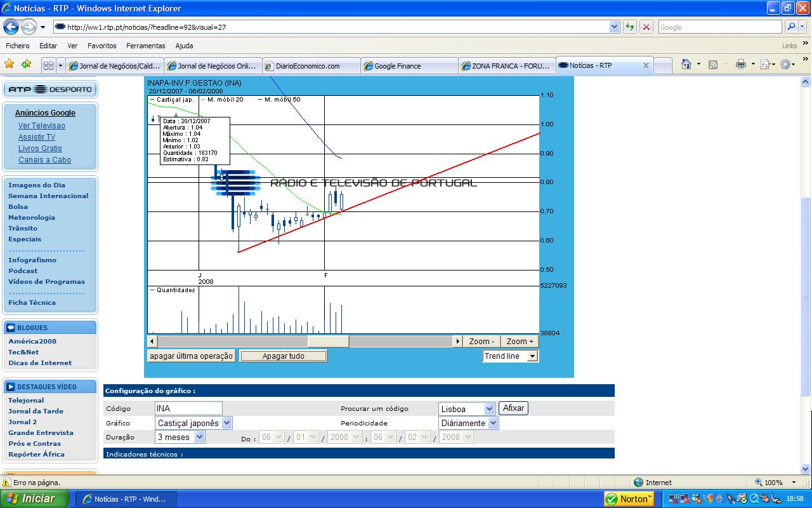Click the Código input field containing INA
812x508 pixels.
coord(188,408)
